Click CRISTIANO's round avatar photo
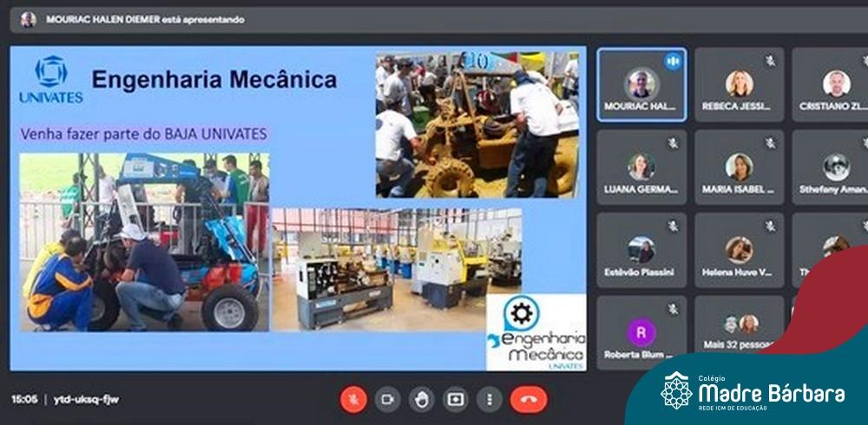 coord(836,83)
